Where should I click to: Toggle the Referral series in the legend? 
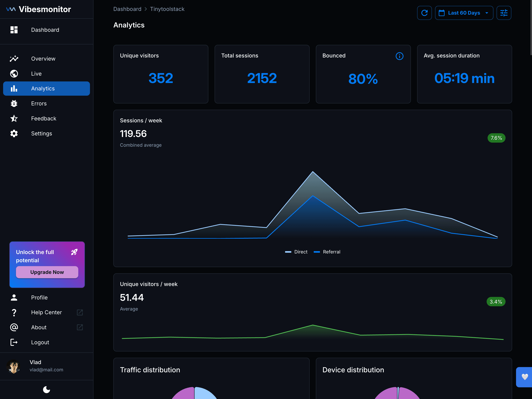(327, 252)
